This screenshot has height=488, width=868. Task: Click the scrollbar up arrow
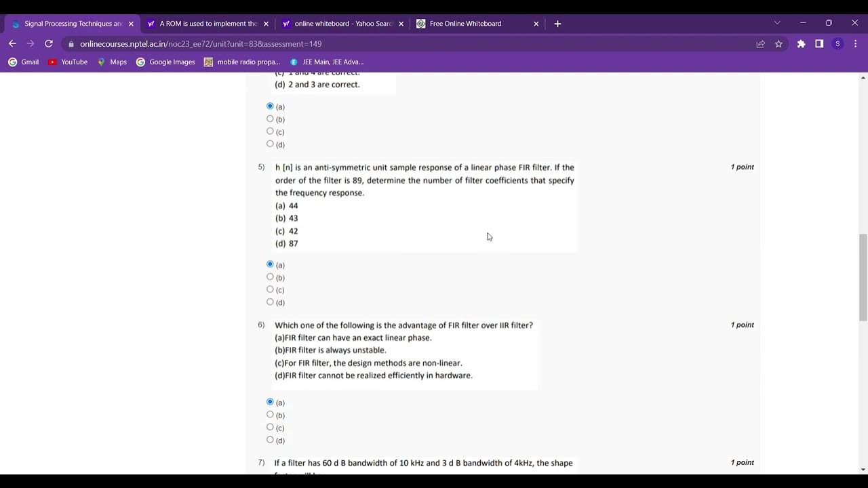863,77
